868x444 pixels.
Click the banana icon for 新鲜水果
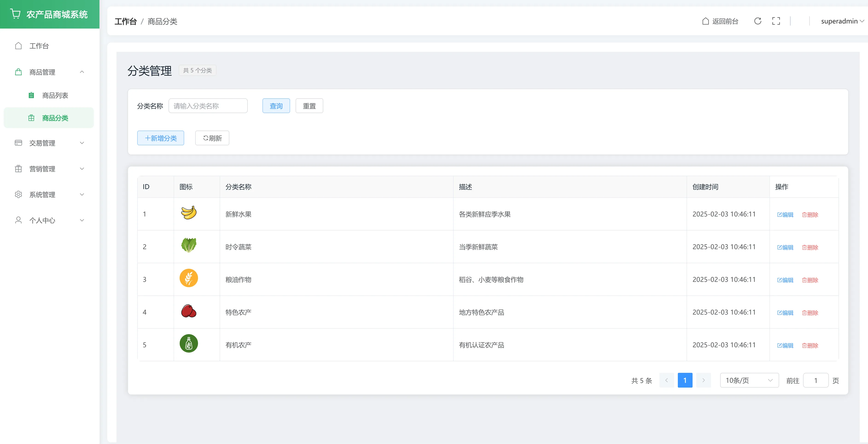tap(189, 213)
